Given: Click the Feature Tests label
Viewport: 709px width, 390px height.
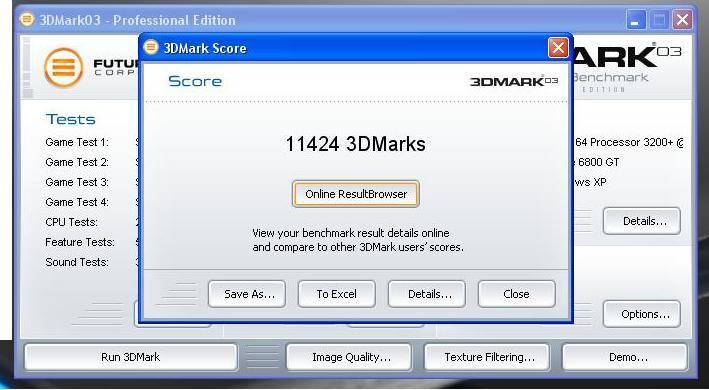Looking at the screenshot, I should (80, 242).
